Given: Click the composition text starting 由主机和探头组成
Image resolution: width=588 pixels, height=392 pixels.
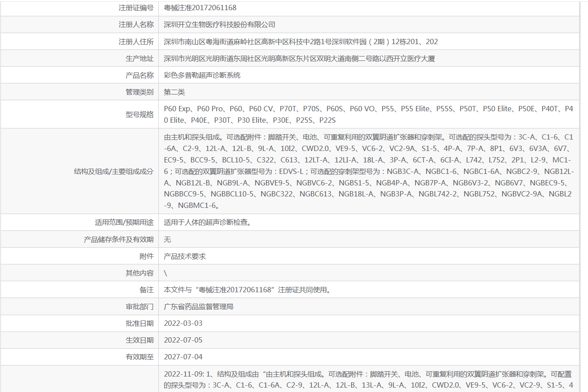Looking at the screenshot, I should pyautogui.click(x=368, y=171).
